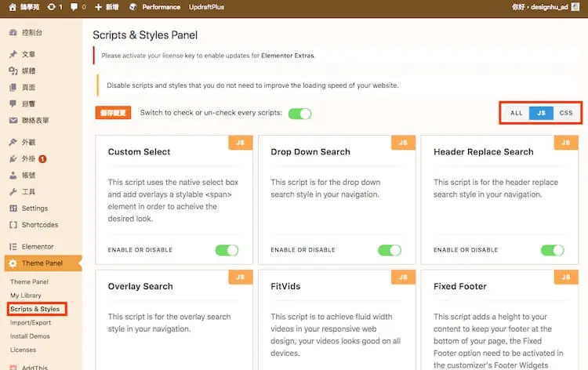The width and height of the screenshot is (588, 370).
Task: Click JS badge on Header Replace Search card
Action: 566,143
